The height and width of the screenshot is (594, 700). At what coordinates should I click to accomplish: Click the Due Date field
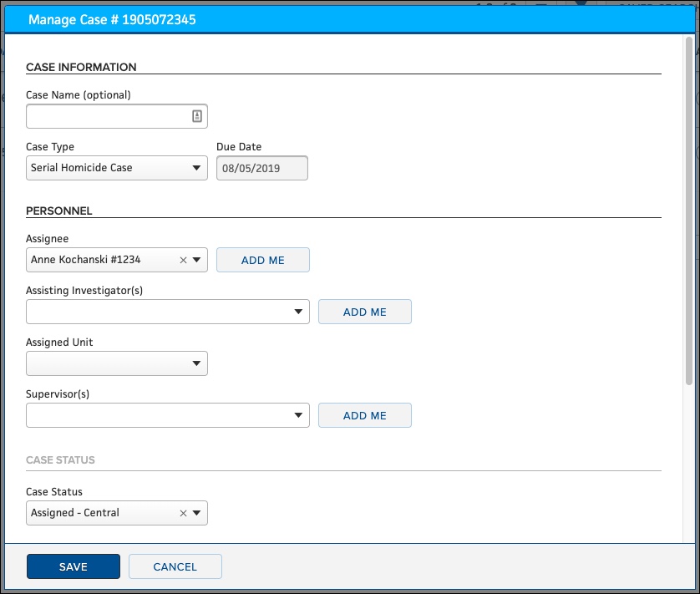click(x=262, y=168)
